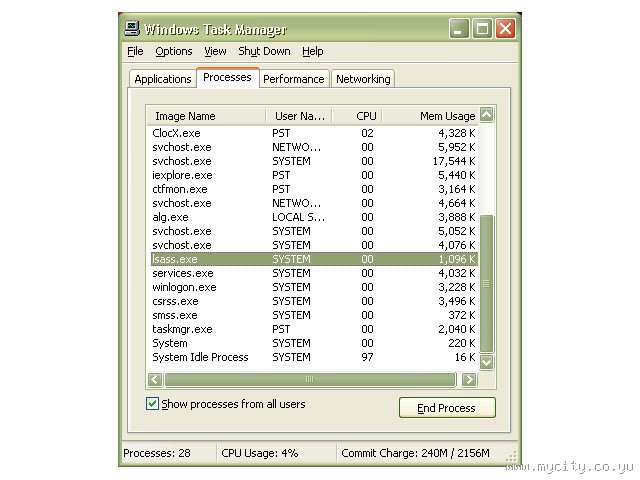Select the iexplore.exe process
Screen dimensions: 640x480
tap(313, 175)
